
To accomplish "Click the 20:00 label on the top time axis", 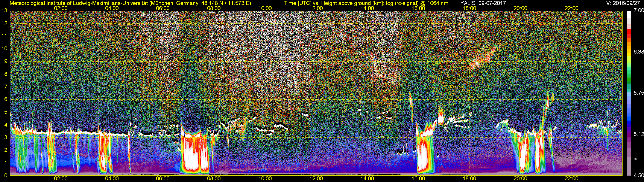I will 521,8.
